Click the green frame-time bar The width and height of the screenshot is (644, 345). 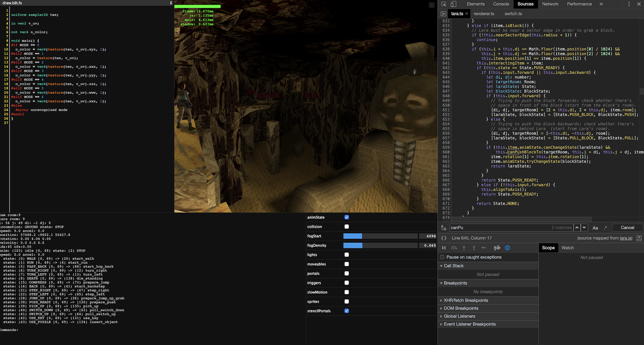[x=197, y=6]
